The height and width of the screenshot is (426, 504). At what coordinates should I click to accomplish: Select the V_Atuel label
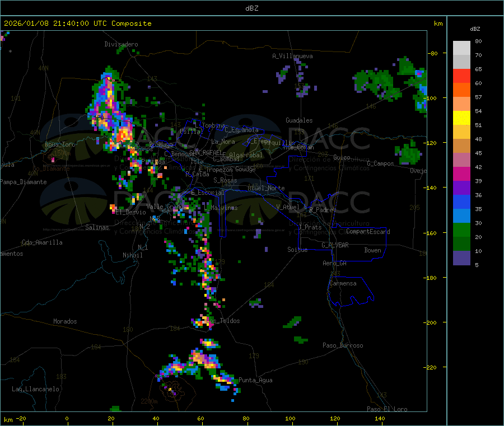click(288, 207)
